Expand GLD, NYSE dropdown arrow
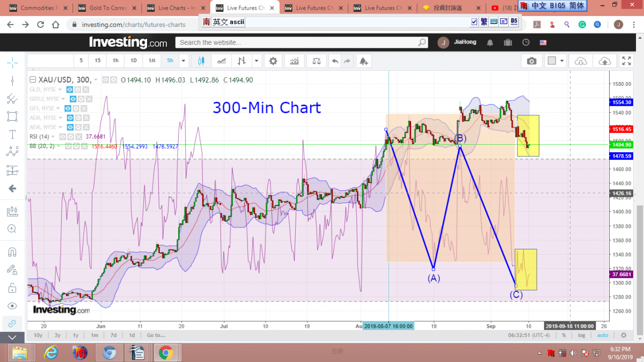The image size is (644, 362). pos(60,90)
